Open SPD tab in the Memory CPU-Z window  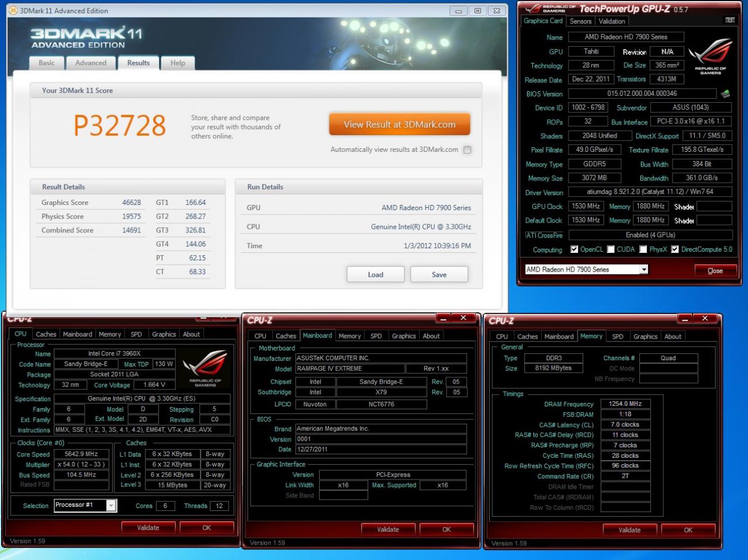click(x=618, y=336)
